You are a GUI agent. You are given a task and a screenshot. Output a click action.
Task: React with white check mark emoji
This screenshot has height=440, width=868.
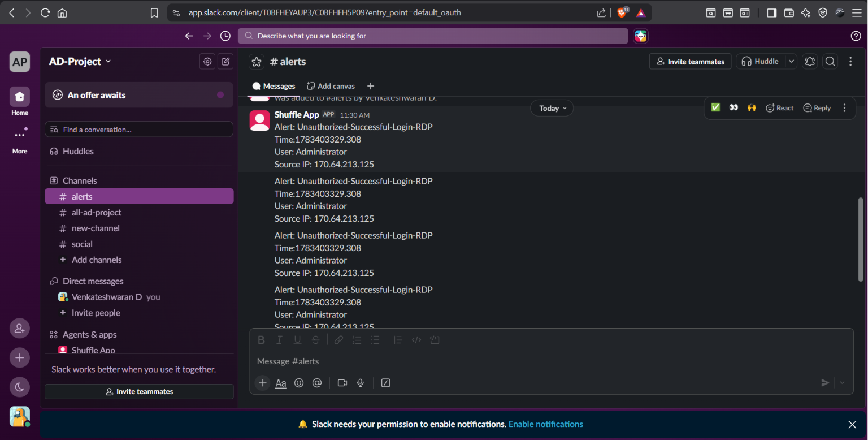pyautogui.click(x=715, y=107)
